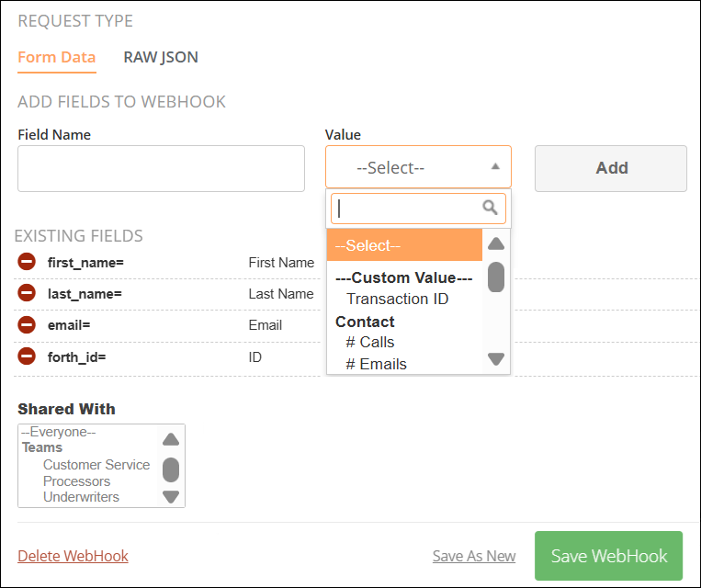Select Processors team
Image resolution: width=701 pixels, height=588 pixels.
[77, 481]
